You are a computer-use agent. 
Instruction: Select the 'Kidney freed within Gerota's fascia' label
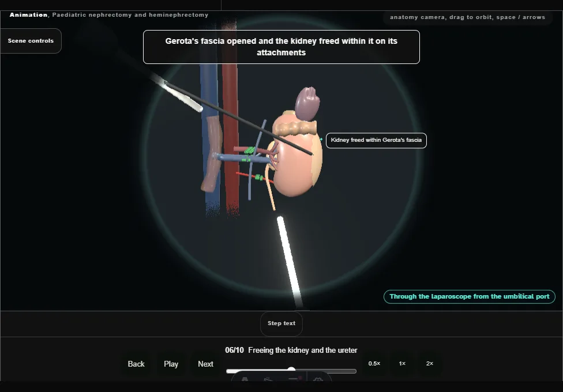[x=376, y=140]
